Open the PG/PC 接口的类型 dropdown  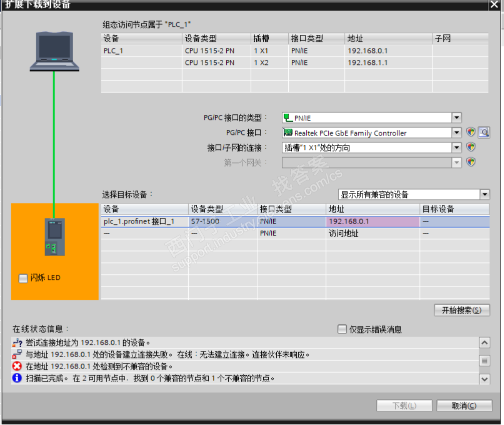pyautogui.click(x=457, y=117)
